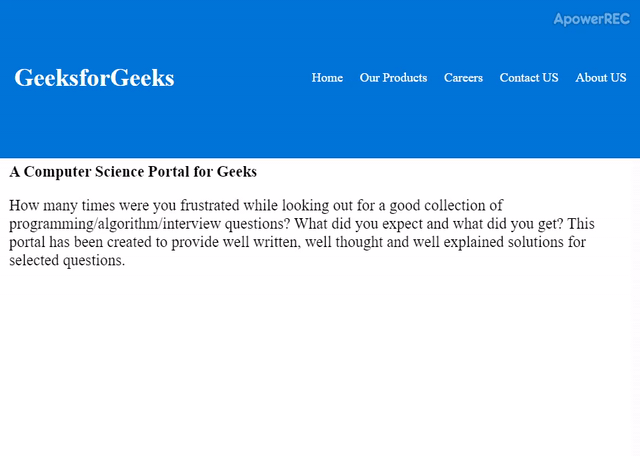
Task: Click the ApowerREC watermark
Action: [591, 19]
